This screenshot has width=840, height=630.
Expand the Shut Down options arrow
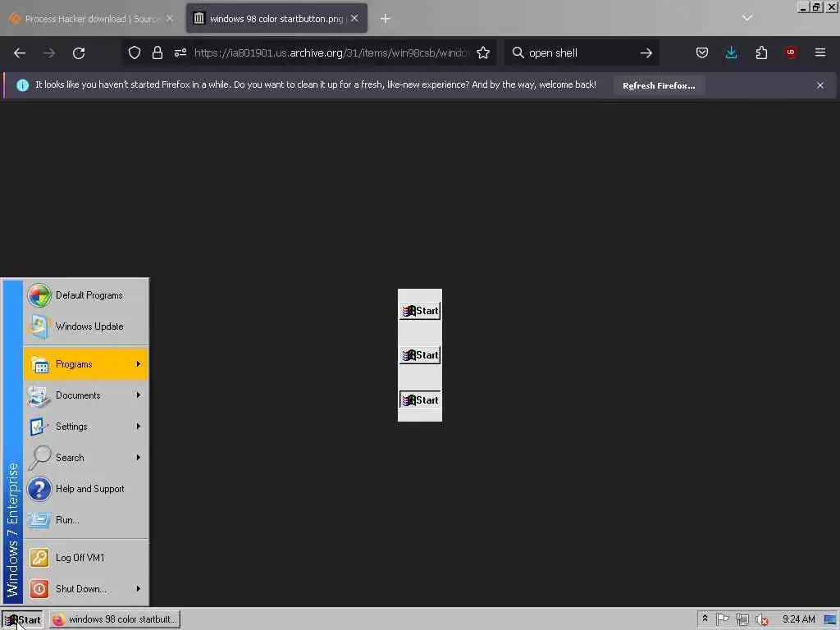(138, 589)
